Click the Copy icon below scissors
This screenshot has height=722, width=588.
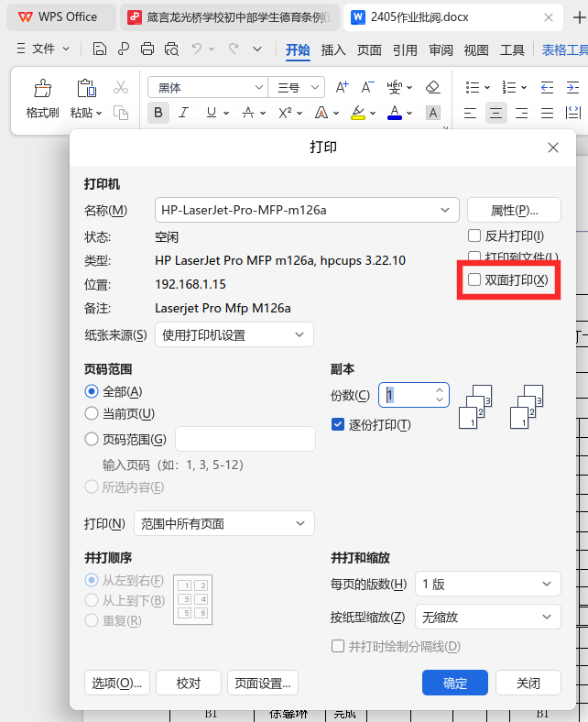click(121, 113)
